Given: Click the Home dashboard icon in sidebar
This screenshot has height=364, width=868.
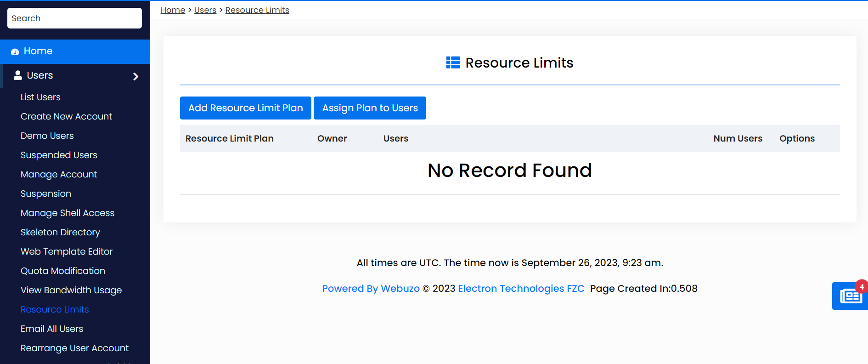Looking at the screenshot, I should pos(15,51).
